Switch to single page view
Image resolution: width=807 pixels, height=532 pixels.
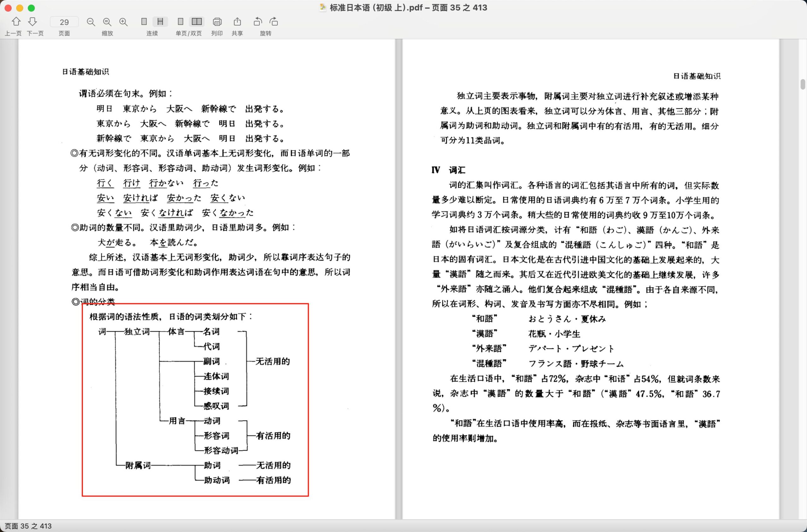tap(181, 22)
